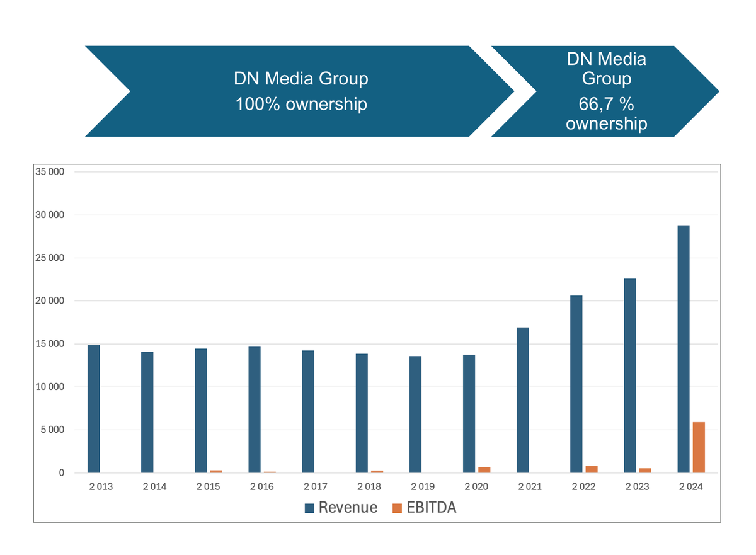The height and width of the screenshot is (555, 756).
Task: Click the orange EBITDA bar for 2024
Action: pos(698,444)
